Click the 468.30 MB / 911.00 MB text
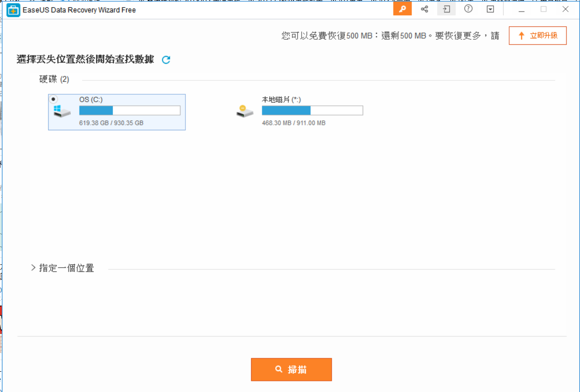Screen dimensions: 580x392 tap(294, 123)
